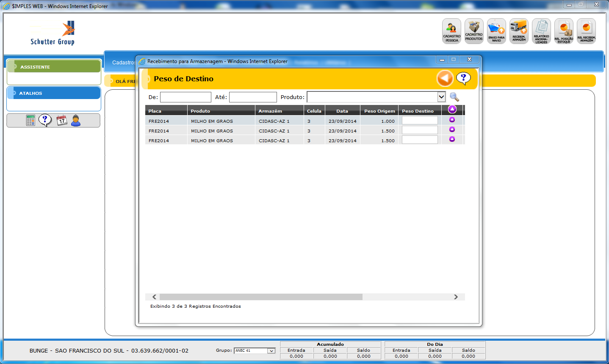Open the Relatório Anormalidades report icon
609x364 pixels.
tap(541, 31)
